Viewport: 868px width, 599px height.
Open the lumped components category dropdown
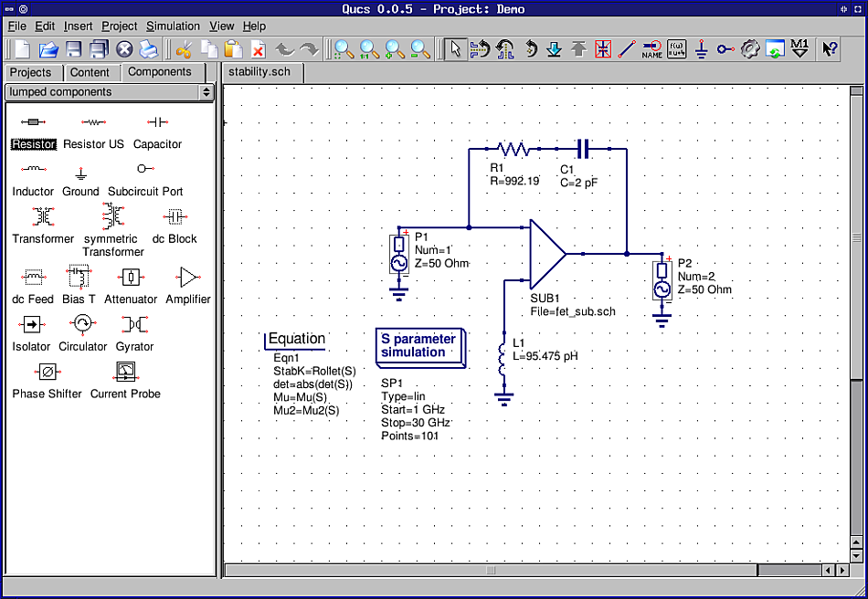206,91
